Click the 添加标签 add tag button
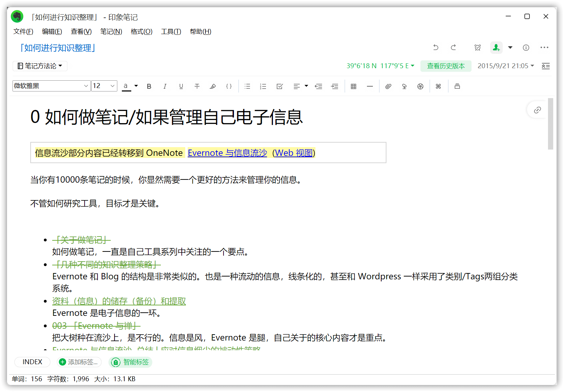This screenshot has height=392, width=564. click(x=79, y=362)
